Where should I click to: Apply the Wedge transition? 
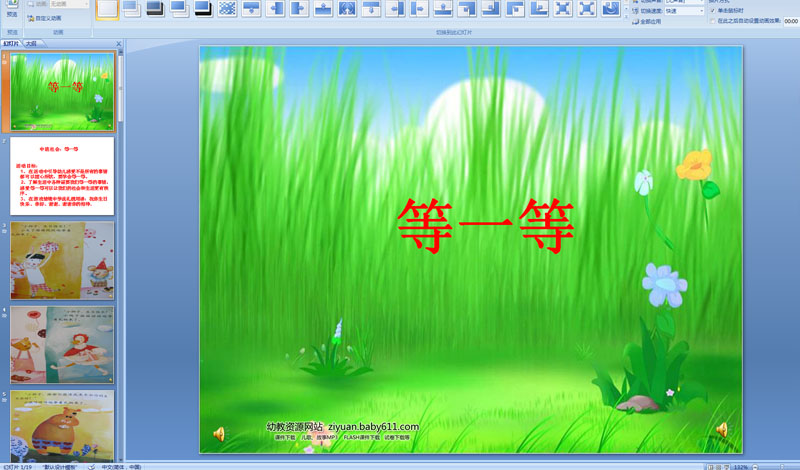(x=347, y=9)
